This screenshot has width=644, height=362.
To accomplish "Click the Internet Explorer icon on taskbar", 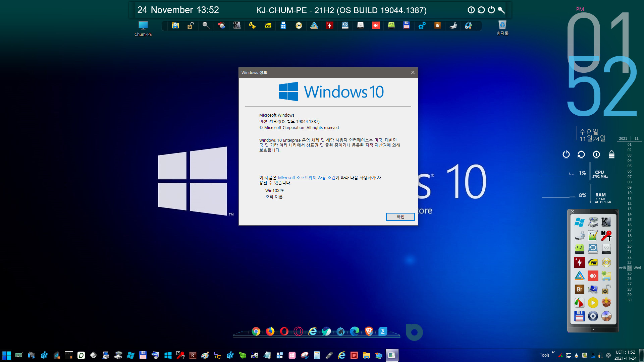I will point(341,355).
